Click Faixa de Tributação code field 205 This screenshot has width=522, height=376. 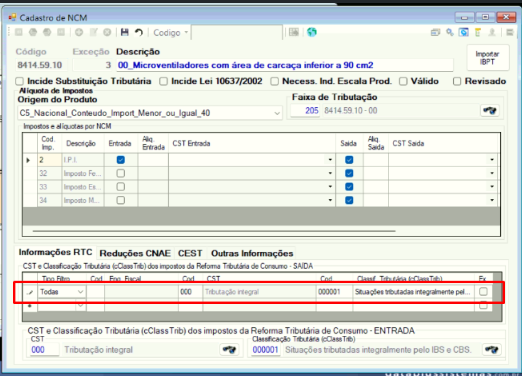305,110
